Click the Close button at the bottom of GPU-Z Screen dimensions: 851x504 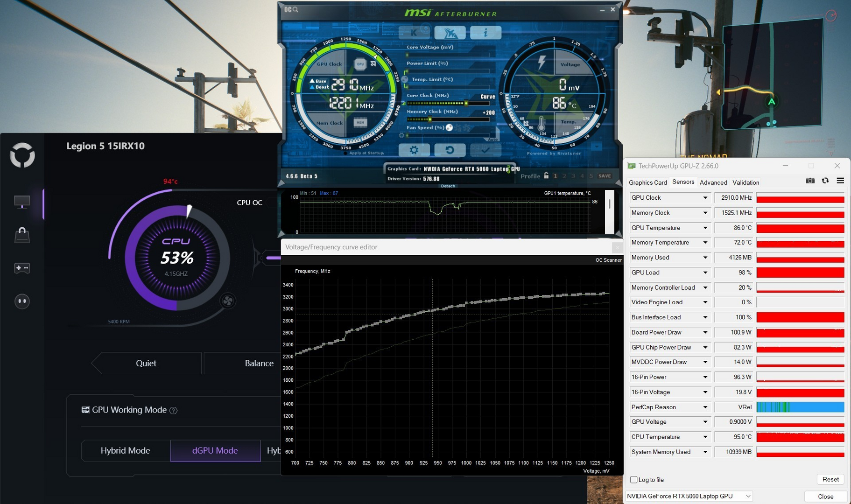coord(825,497)
